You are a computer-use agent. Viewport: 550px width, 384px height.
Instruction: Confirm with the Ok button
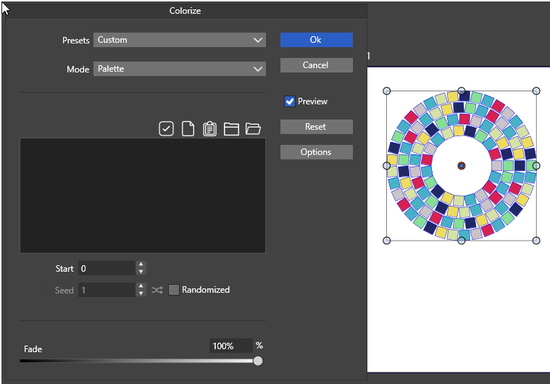[x=316, y=40]
